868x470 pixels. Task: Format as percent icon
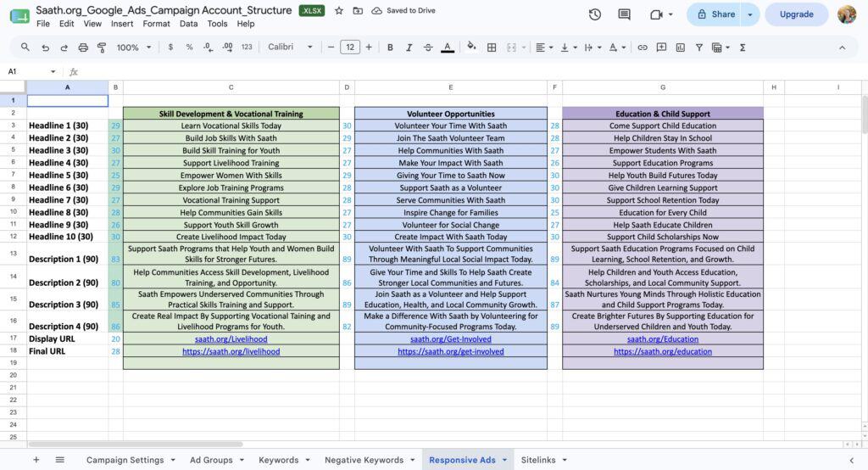point(189,48)
